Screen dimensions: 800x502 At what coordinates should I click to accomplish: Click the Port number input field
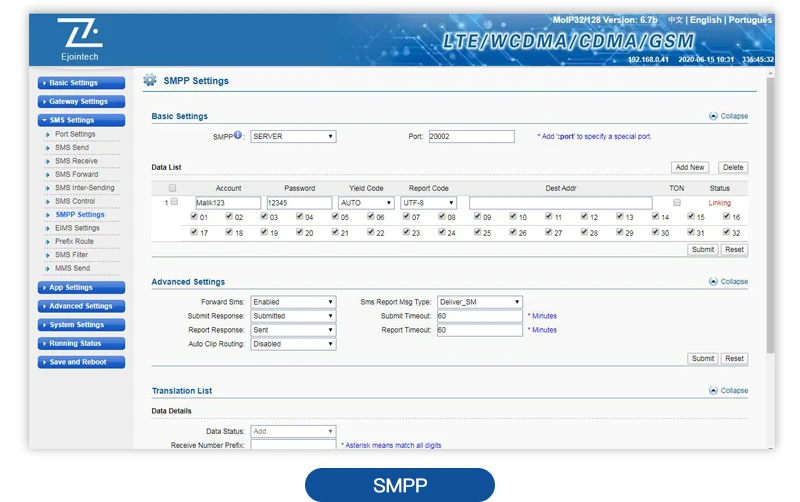tap(471, 136)
